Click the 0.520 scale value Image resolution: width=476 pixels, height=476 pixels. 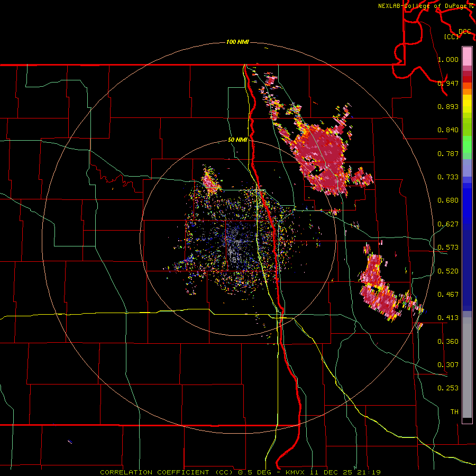click(448, 271)
